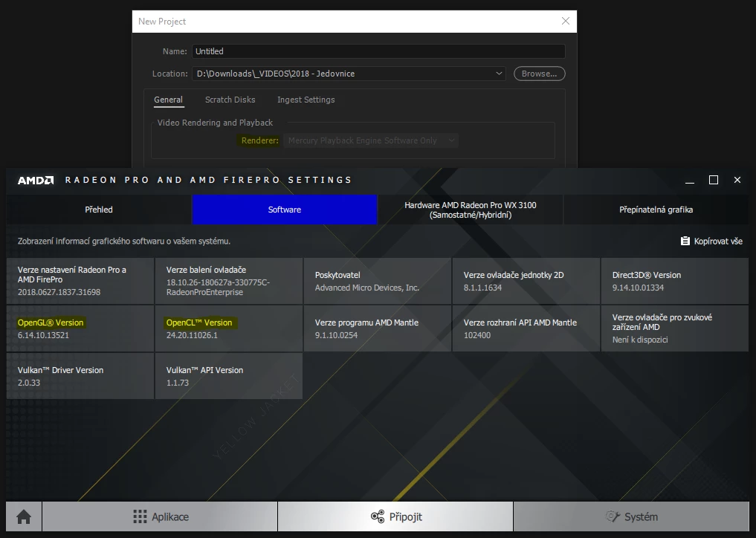Open the Aplikace section
The height and width of the screenshot is (538, 756).
tap(160, 516)
